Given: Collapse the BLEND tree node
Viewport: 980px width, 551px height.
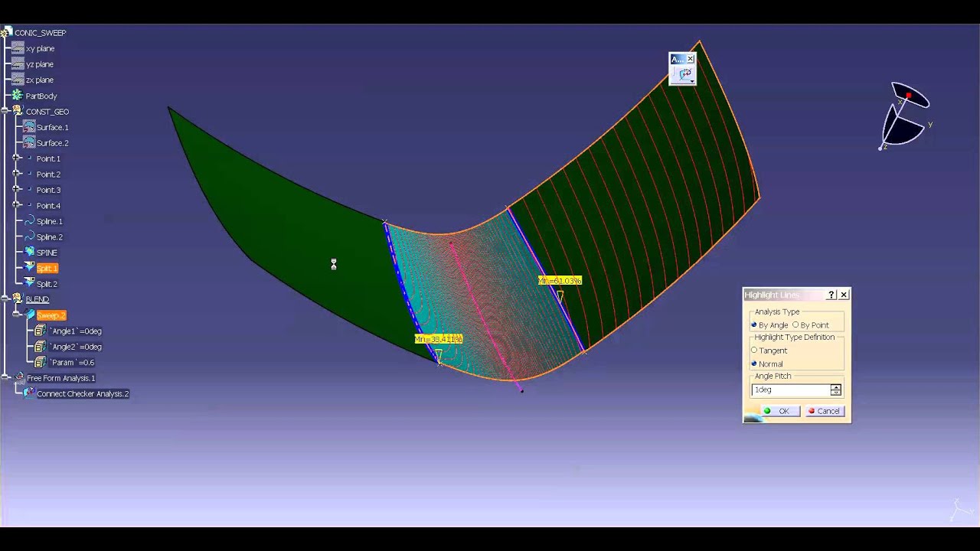Looking at the screenshot, I should [x=6, y=299].
